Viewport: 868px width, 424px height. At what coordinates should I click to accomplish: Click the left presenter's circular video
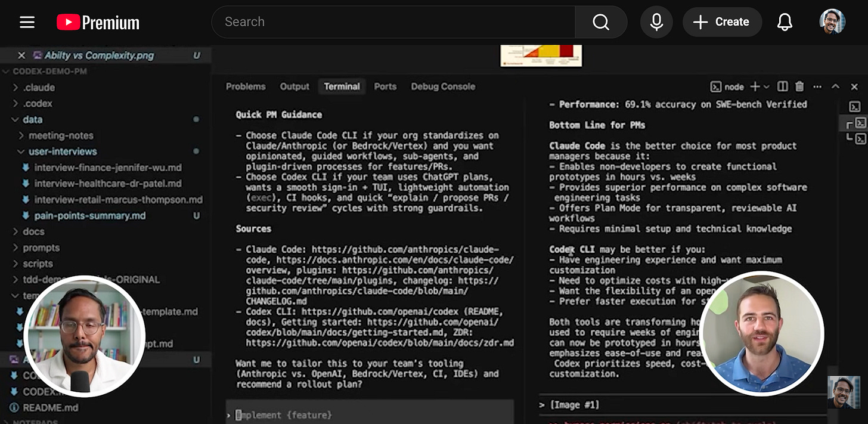tap(84, 336)
